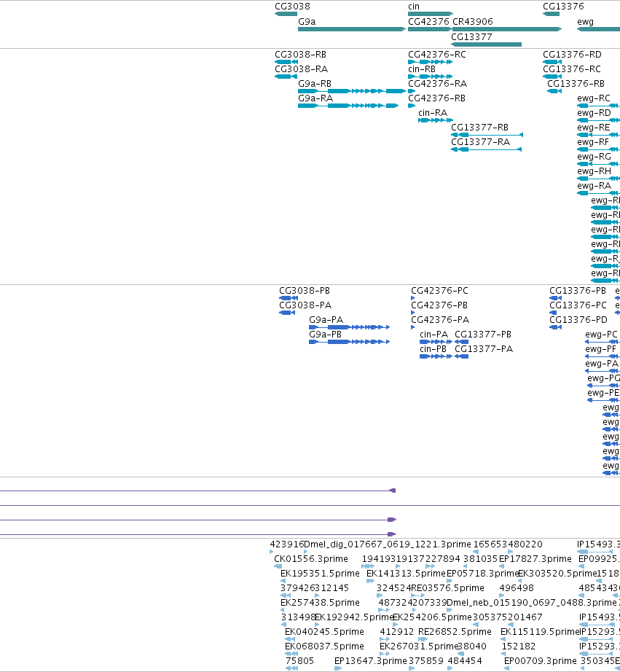Click the CG13377 gene label
The width and height of the screenshot is (620, 672).
click(x=471, y=37)
